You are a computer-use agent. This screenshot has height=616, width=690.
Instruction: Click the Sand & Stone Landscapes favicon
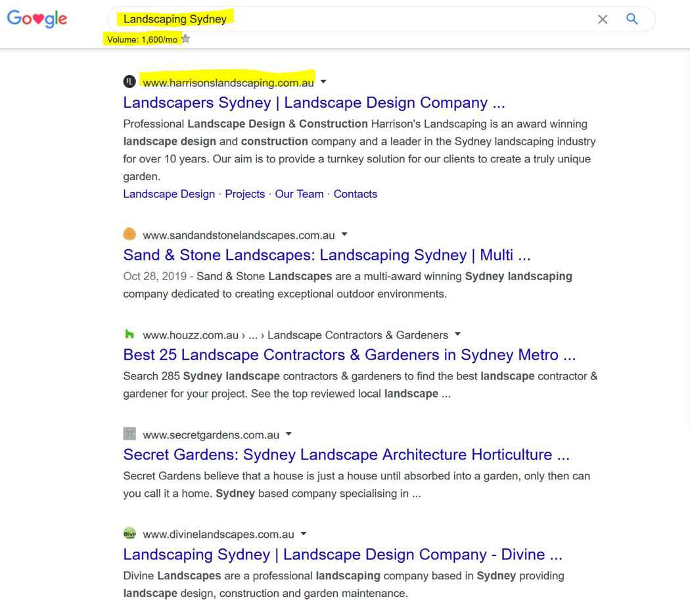(x=129, y=233)
